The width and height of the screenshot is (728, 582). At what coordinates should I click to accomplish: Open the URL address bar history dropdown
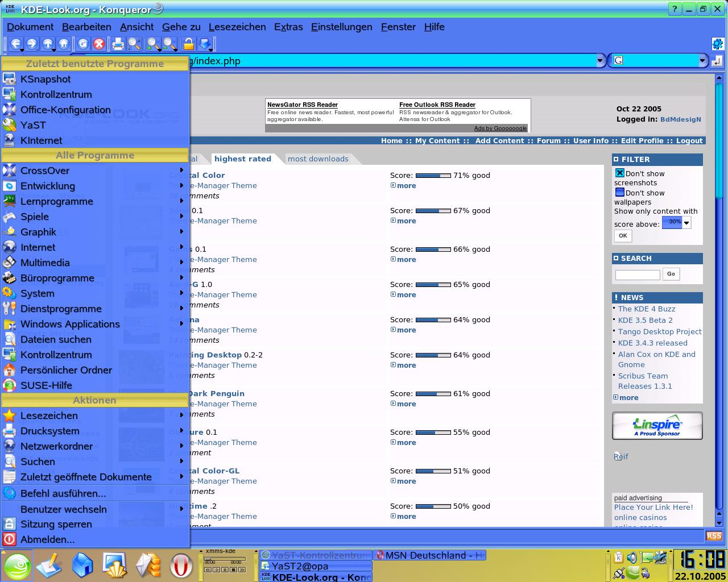pyautogui.click(x=600, y=61)
